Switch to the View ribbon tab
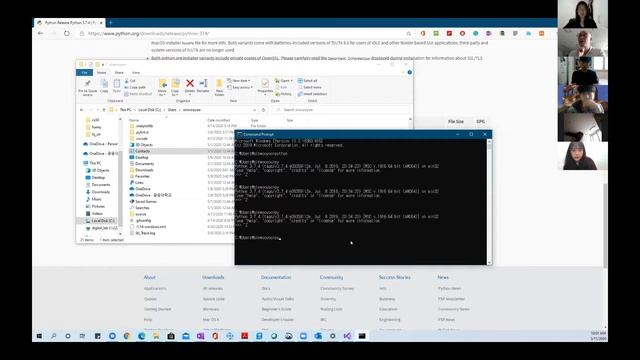 (x=136, y=72)
